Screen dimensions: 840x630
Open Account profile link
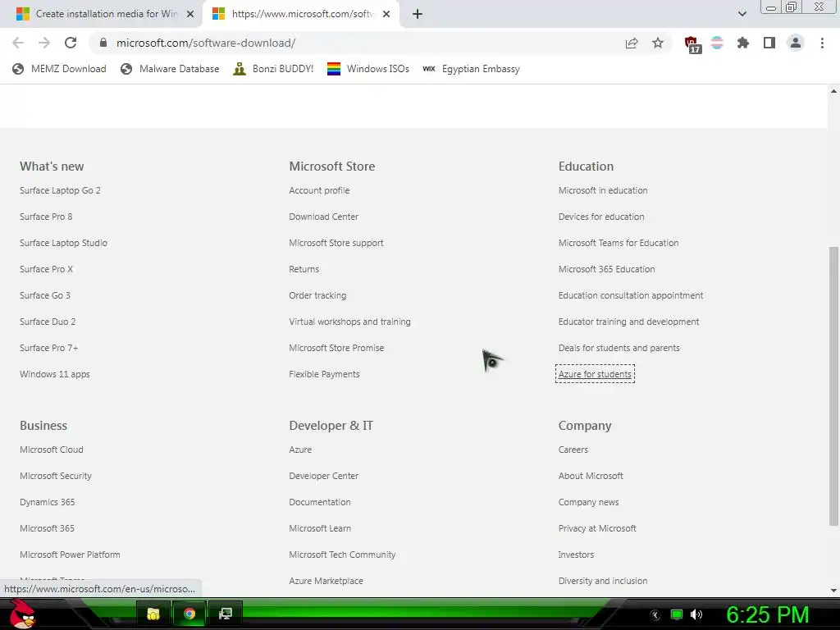pyautogui.click(x=319, y=190)
